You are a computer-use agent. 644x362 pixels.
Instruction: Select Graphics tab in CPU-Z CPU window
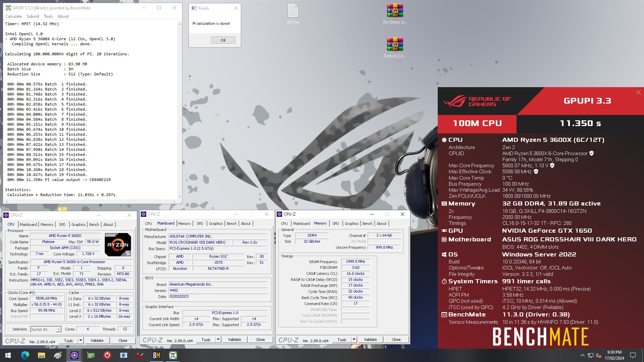[78, 225]
